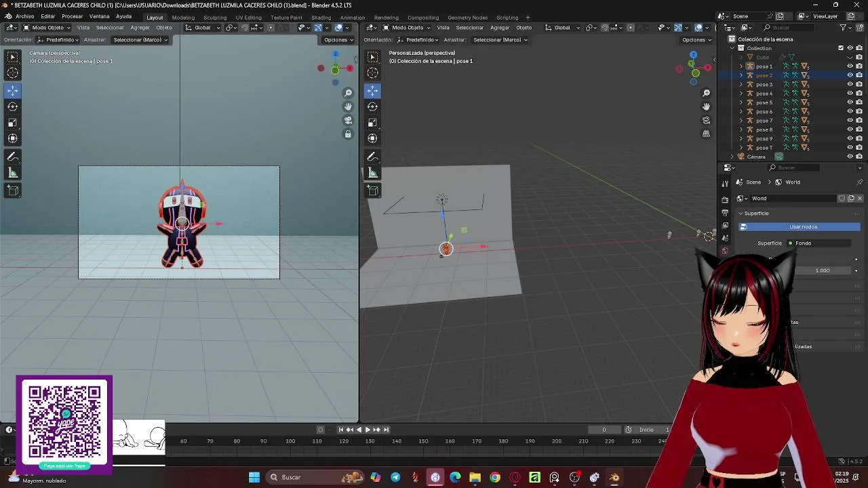The height and width of the screenshot is (488, 868).
Task: Click the pan hand icon in left viewport
Action: coord(348,106)
